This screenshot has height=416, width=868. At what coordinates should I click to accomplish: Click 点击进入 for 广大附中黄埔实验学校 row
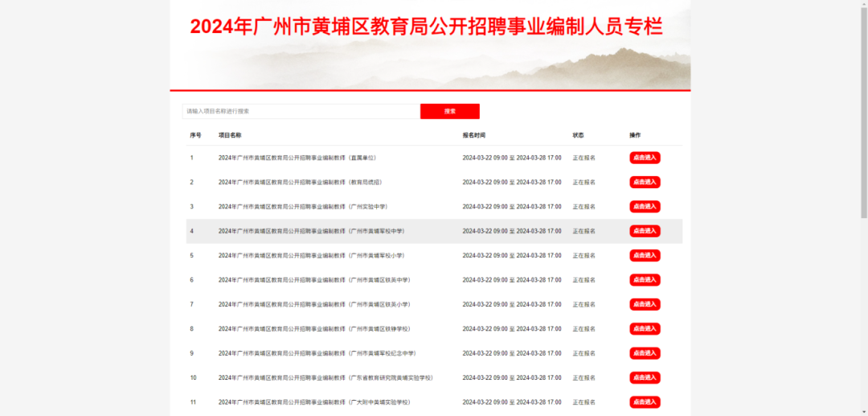(x=645, y=402)
